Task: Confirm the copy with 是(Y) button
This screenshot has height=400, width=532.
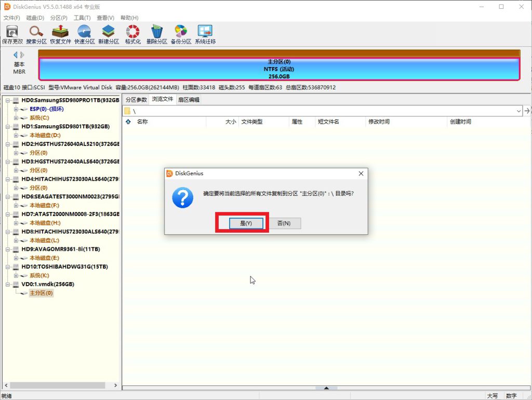Action: click(246, 223)
